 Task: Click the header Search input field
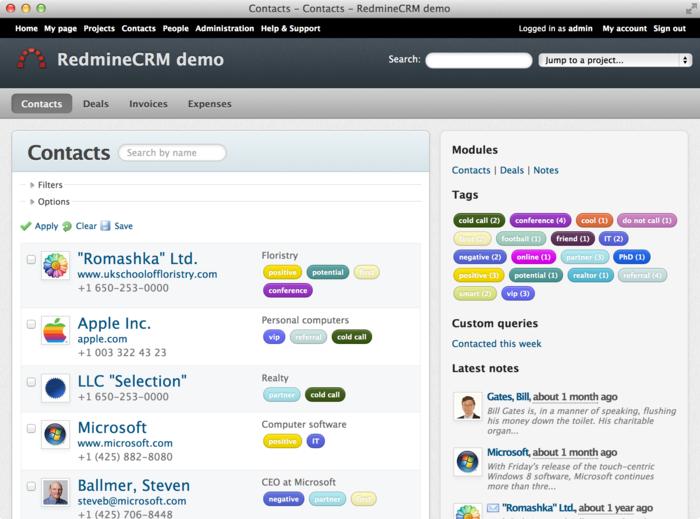479,60
